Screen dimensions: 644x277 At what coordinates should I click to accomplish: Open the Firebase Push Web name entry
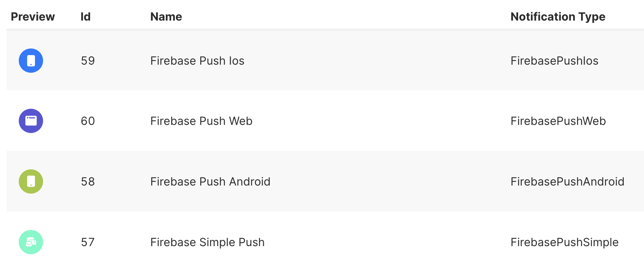click(x=201, y=121)
